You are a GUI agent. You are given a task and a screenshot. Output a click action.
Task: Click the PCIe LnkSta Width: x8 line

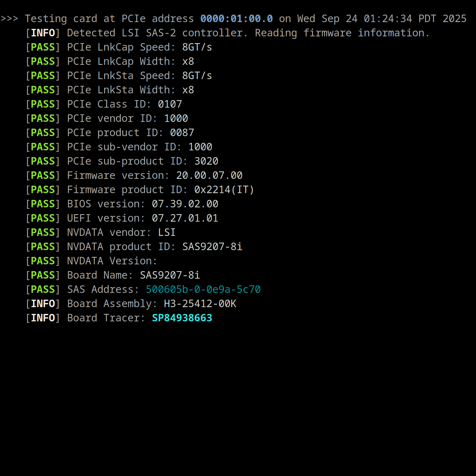point(110,90)
